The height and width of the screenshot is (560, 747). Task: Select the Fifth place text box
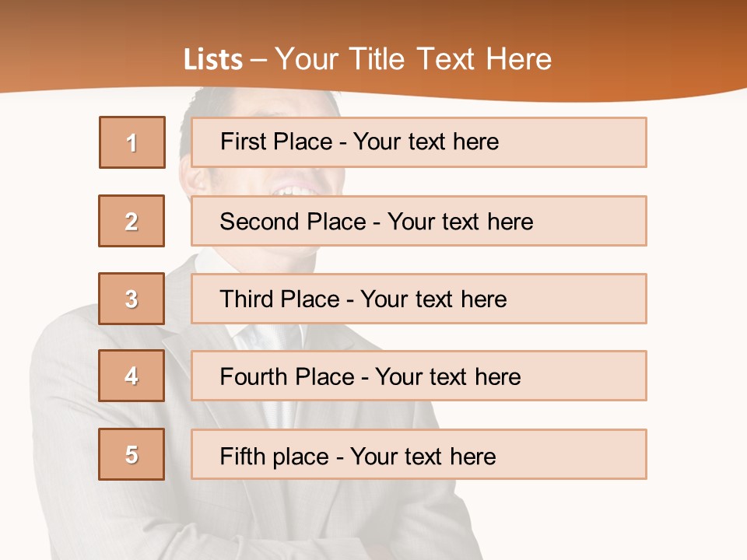pos(419,454)
